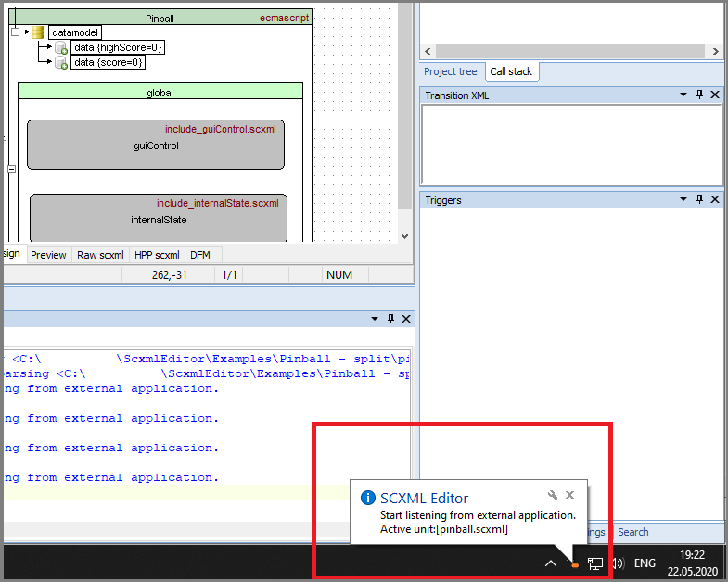This screenshot has width=728, height=582.
Task: Close the Transition XML panel
Action: 715,95
